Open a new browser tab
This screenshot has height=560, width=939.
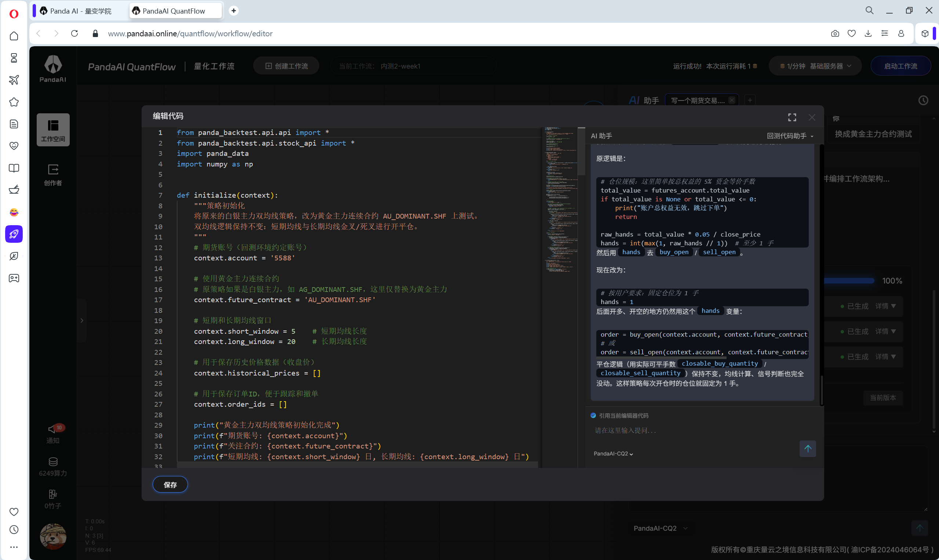coord(234,11)
